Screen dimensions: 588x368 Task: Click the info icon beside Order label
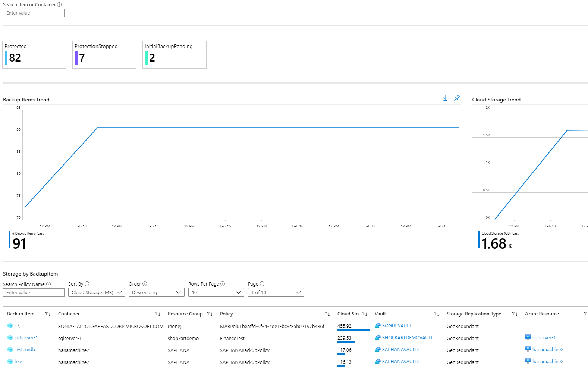145,284
